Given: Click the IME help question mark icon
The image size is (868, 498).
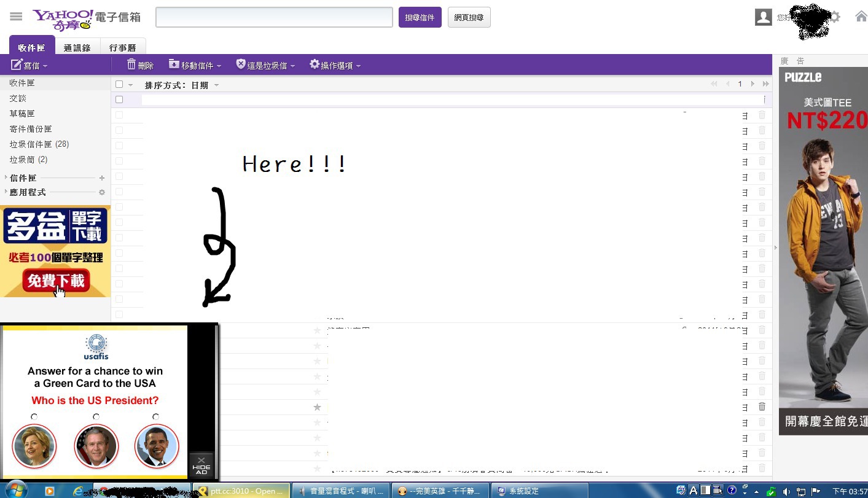Looking at the screenshot, I should pos(732,490).
